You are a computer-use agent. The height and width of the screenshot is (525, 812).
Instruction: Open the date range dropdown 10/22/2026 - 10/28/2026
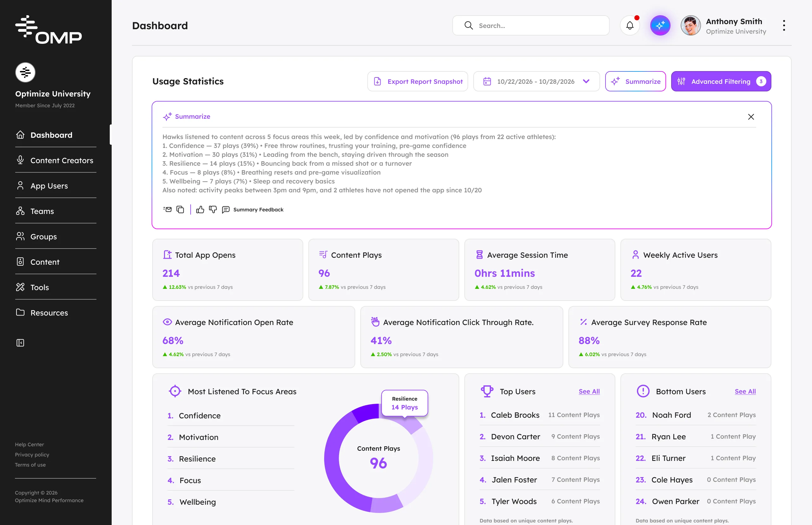[x=536, y=81]
